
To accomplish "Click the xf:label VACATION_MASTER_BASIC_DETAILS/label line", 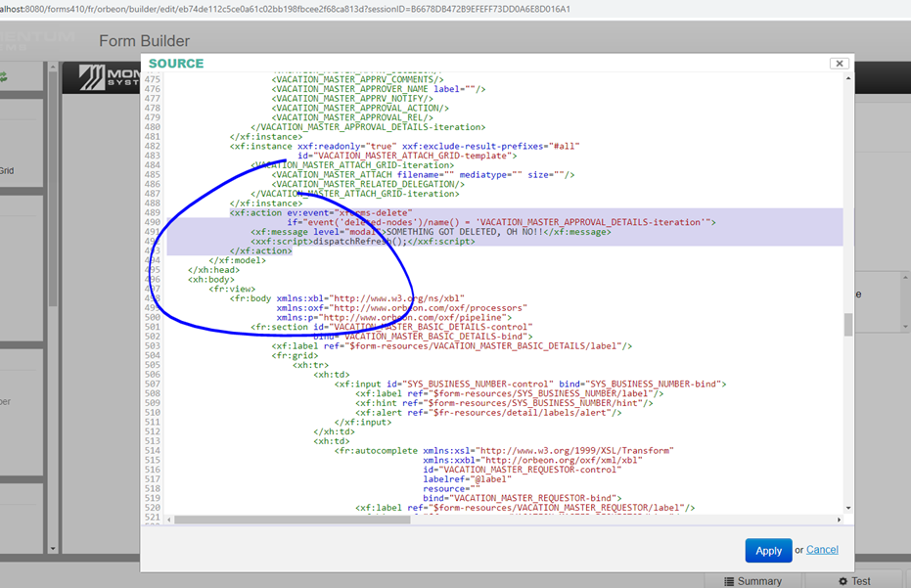I will (451, 345).
